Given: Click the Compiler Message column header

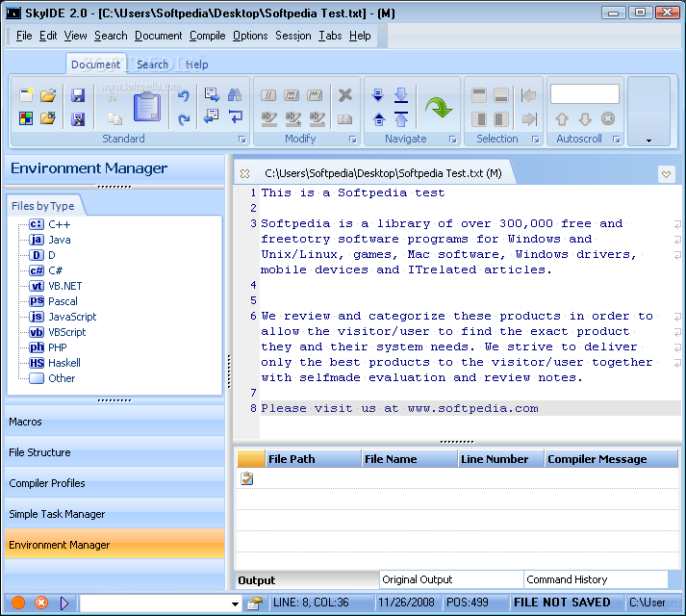Looking at the screenshot, I should pos(611,459).
